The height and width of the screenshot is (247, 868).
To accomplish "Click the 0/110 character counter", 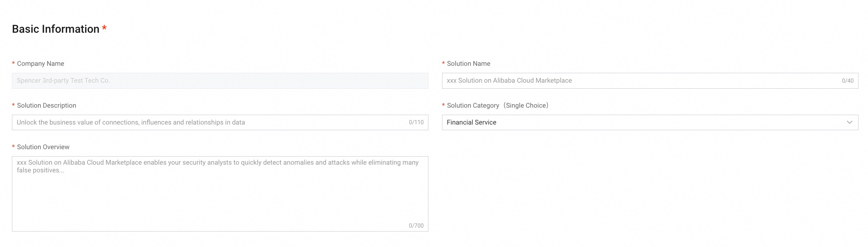I will 416,122.
